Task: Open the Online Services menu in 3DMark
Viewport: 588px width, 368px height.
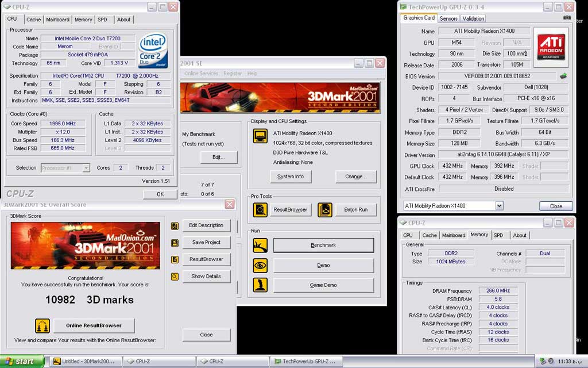Action: point(201,74)
